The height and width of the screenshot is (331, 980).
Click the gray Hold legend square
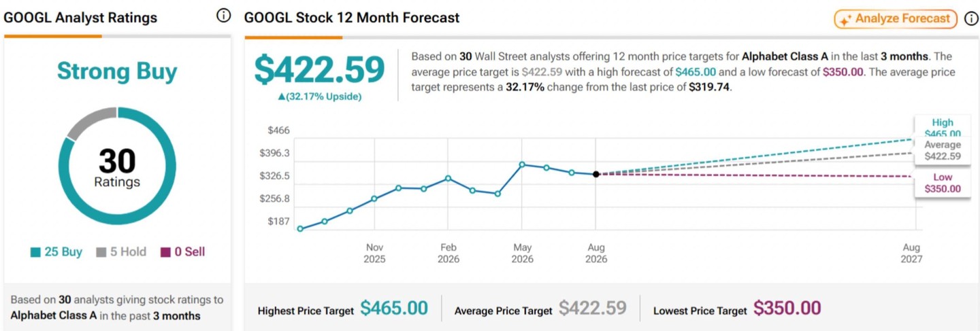101,252
